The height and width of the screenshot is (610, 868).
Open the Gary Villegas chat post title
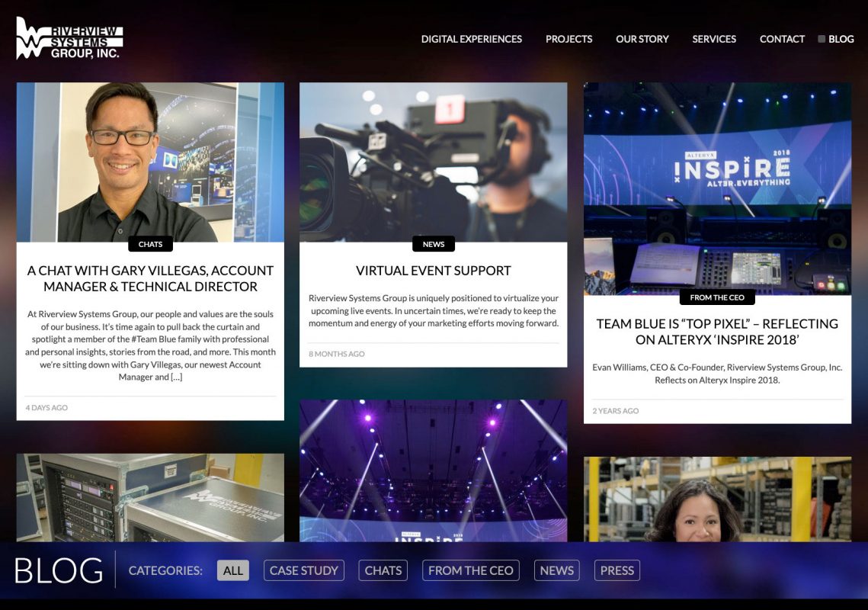pos(151,278)
